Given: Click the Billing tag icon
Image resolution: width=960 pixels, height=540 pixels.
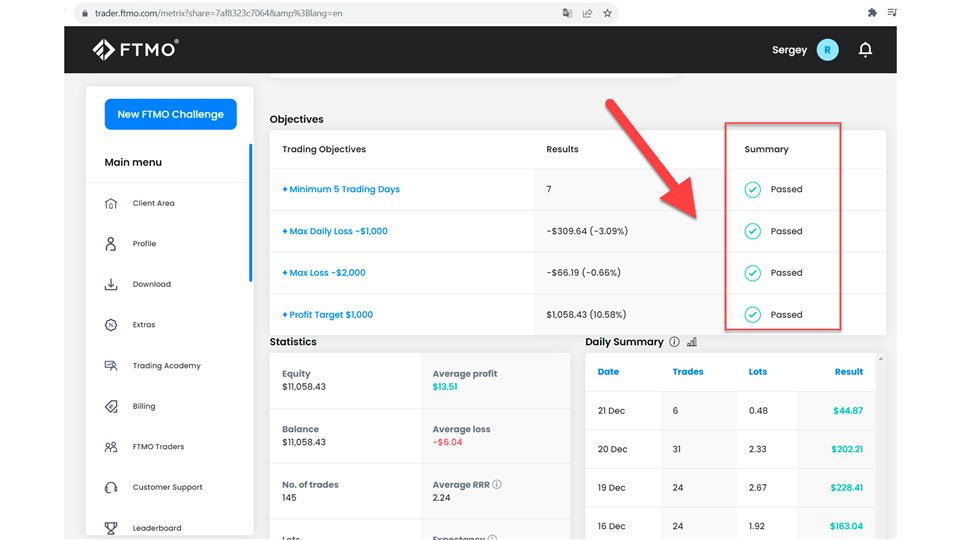Looking at the screenshot, I should [111, 406].
